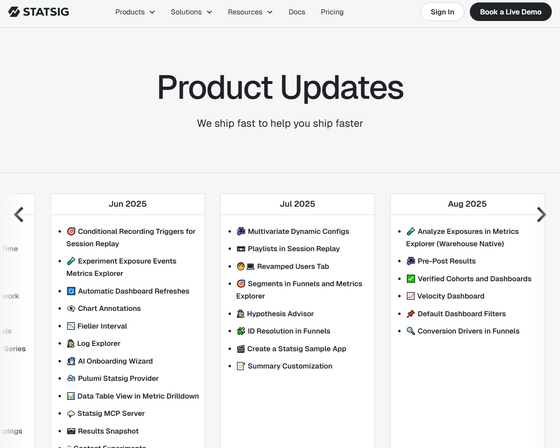560x448 pixels.
Task: Open Verified Cohorts and Dashboards update
Action: tap(474, 279)
